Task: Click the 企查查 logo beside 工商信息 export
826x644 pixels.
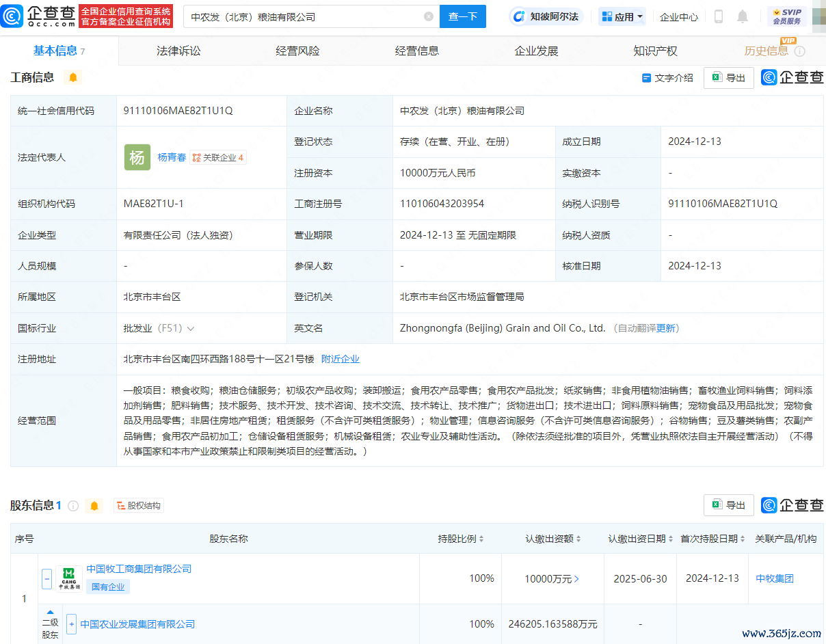Action: coord(792,77)
